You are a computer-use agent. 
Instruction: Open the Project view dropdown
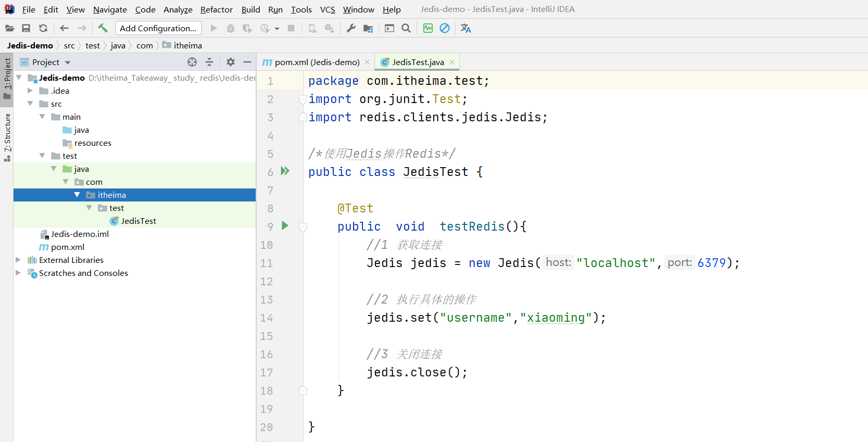coord(68,62)
